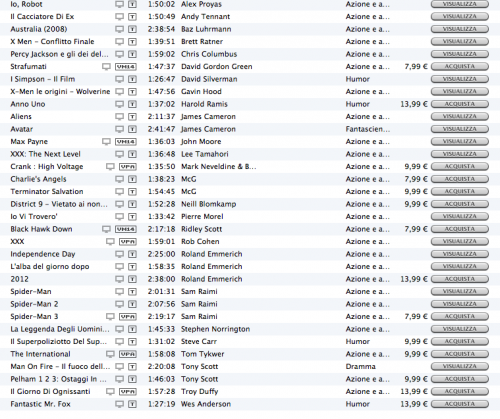
Task: Click director name Ridley Scott
Action: point(201,229)
